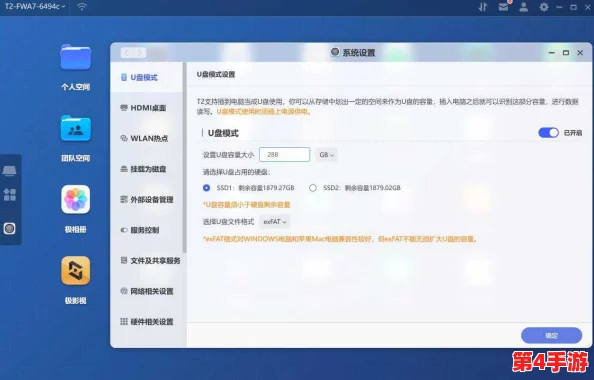Click the drive icon in left dock
Screen dimensions: 594x380
(9, 171)
